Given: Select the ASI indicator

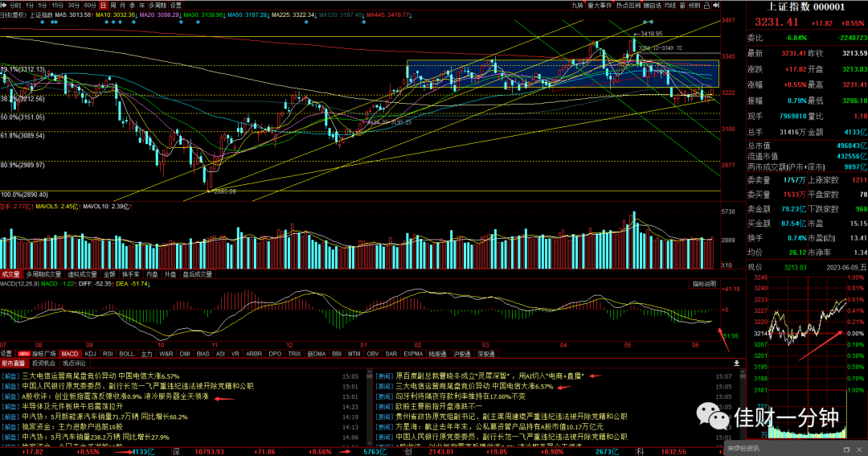Looking at the screenshot, I should 220,354.
